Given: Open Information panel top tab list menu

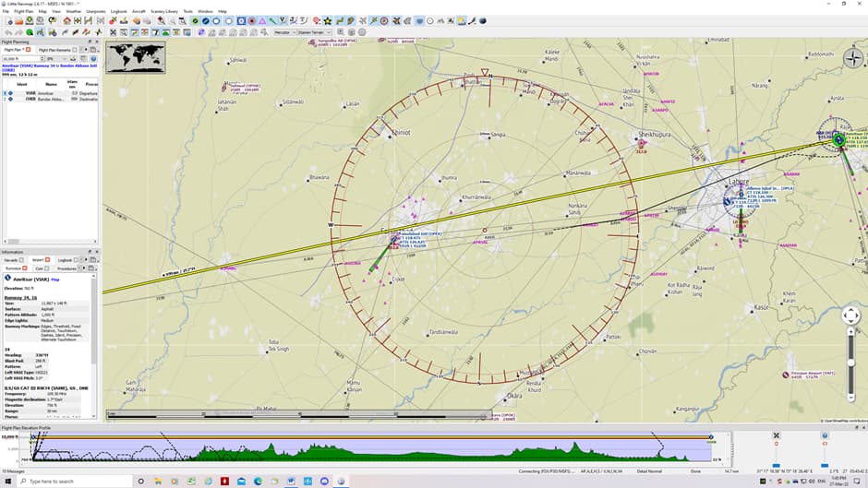Looking at the screenshot, I should click(x=93, y=260).
